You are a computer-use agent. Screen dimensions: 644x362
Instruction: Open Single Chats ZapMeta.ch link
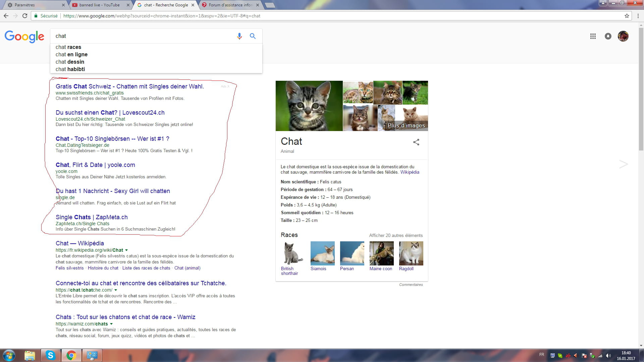click(x=92, y=217)
